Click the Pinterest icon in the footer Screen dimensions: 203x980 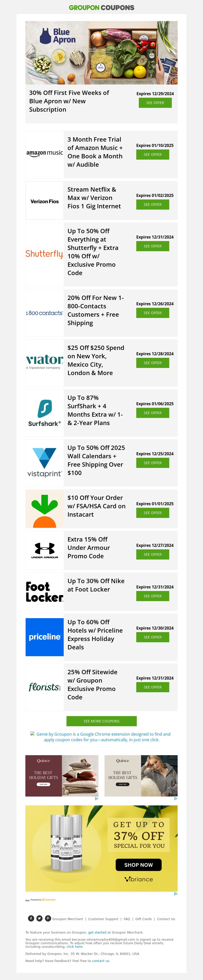coord(48,918)
